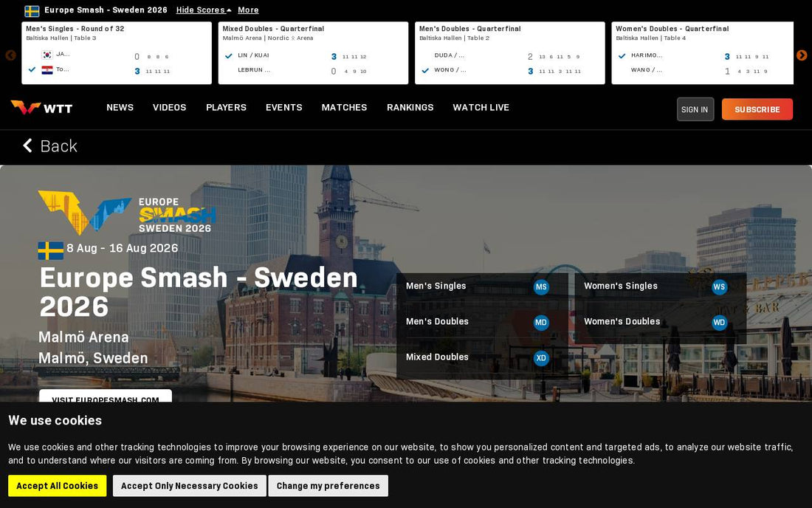This screenshot has width=812, height=508.
Task: Click the Croatia flag in Men's Singles card
Action: click(x=47, y=70)
